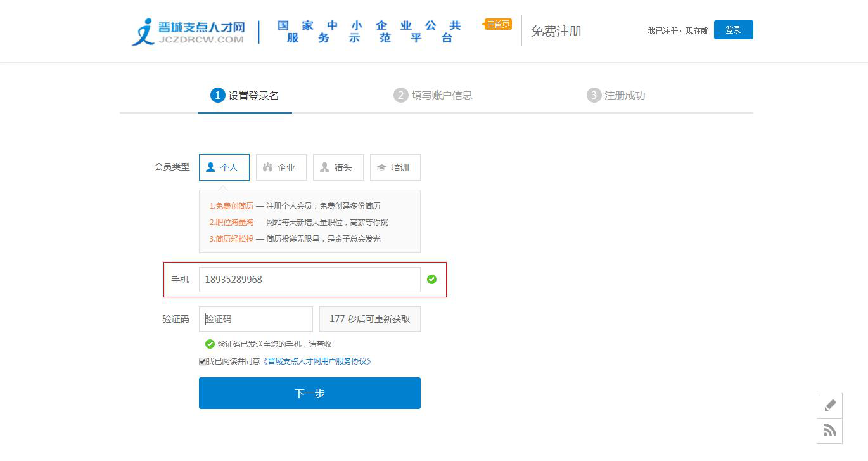Click the 免费注册 heading text
Screen dimensions: 868x461
pyautogui.click(x=556, y=31)
